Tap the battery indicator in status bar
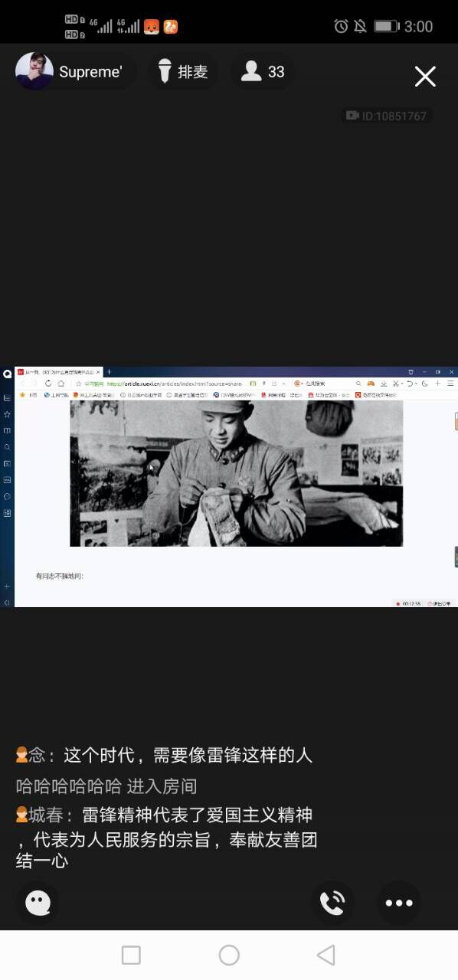This screenshot has width=458, height=980. [x=387, y=26]
